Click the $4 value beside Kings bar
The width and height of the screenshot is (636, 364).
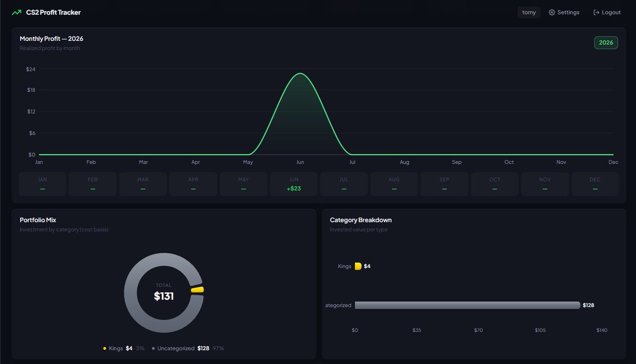(x=367, y=266)
